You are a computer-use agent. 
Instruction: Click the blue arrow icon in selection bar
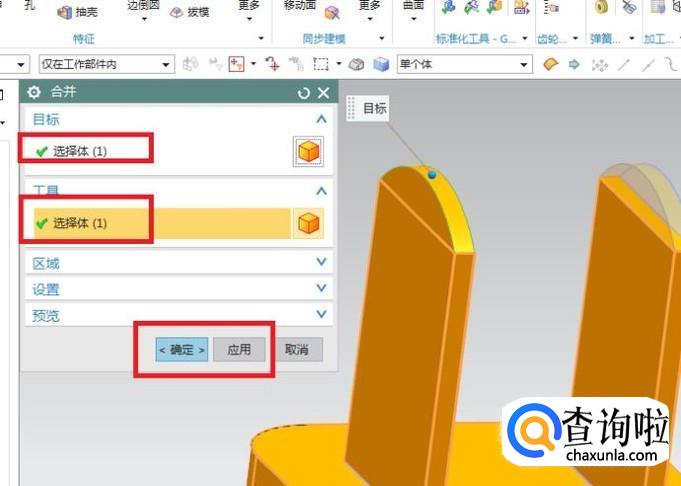574,65
